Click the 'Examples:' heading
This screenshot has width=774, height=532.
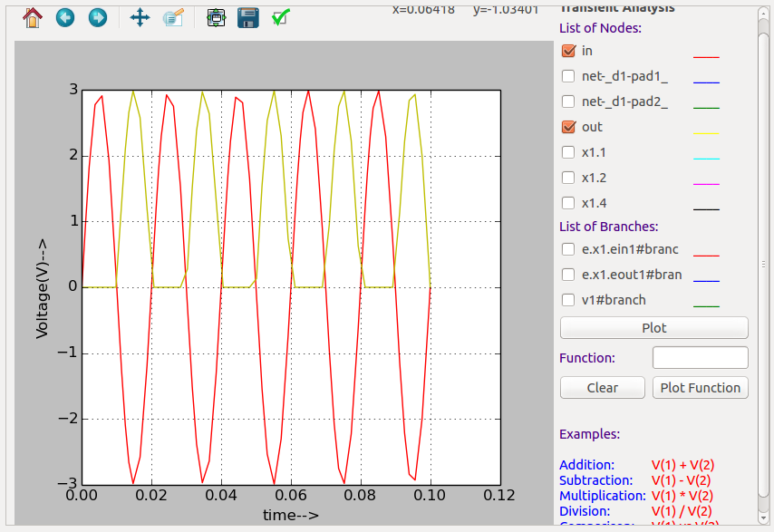pos(589,434)
